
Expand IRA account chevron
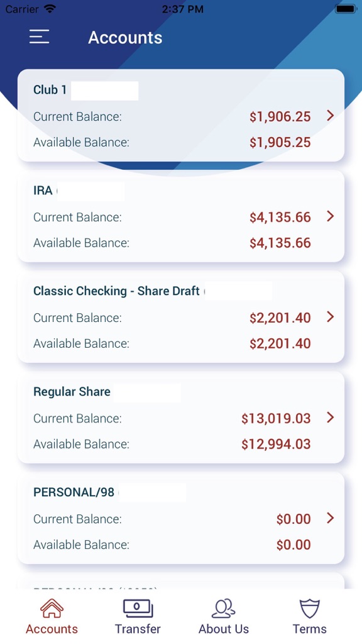tap(331, 216)
